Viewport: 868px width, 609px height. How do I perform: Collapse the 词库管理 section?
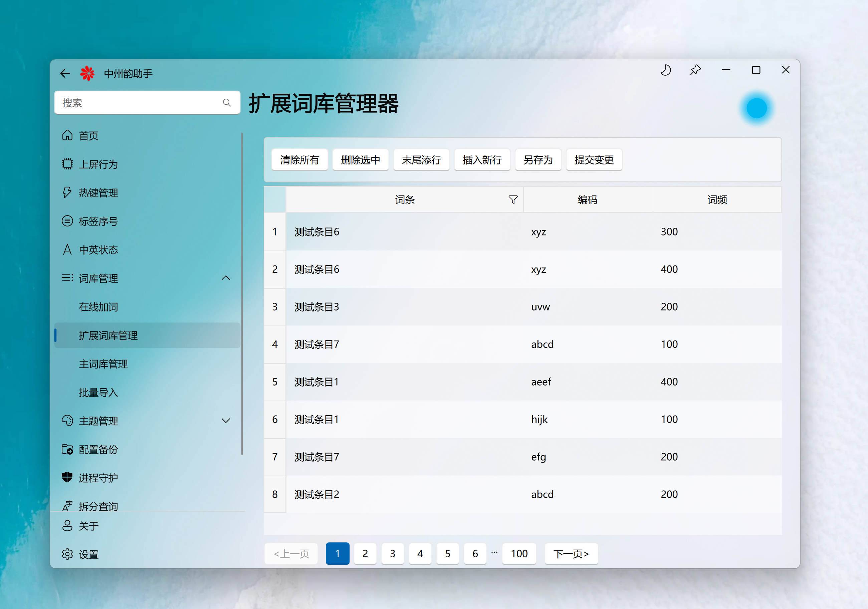(226, 278)
